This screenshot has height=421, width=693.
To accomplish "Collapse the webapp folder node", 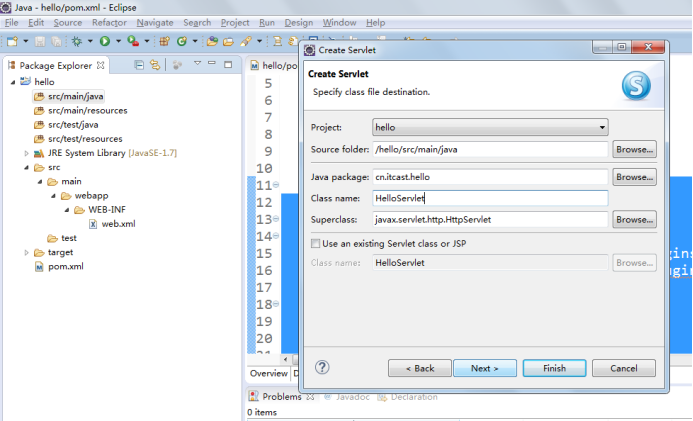I will [x=53, y=196].
